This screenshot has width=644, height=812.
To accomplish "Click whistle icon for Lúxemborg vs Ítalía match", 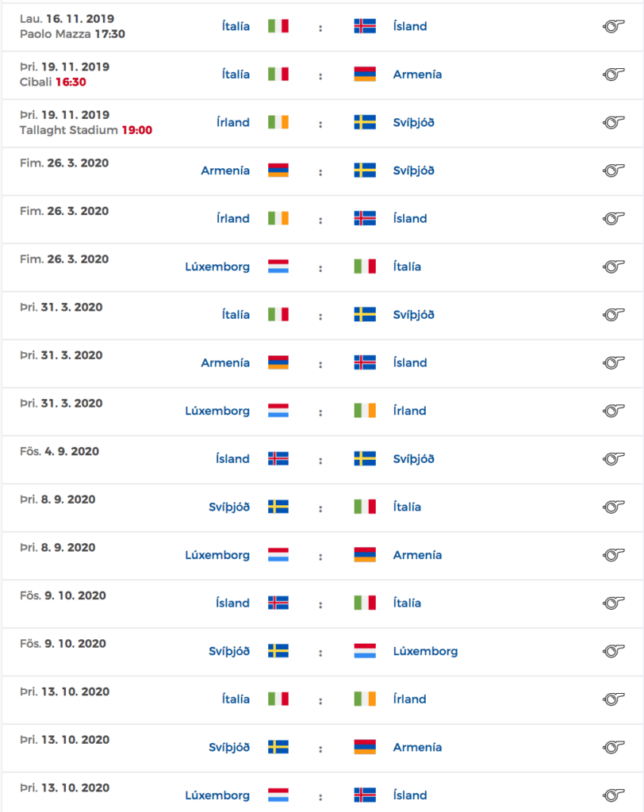I will coord(613,266).
